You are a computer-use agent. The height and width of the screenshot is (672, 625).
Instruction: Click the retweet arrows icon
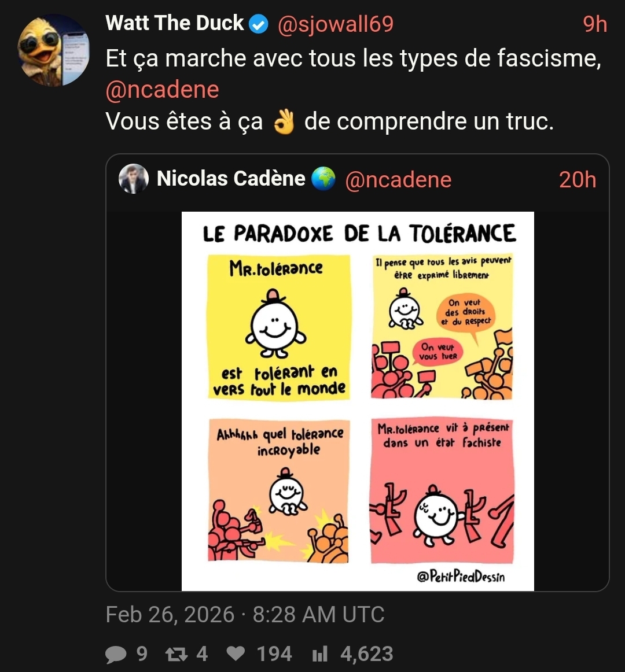(x=177, y=654)
